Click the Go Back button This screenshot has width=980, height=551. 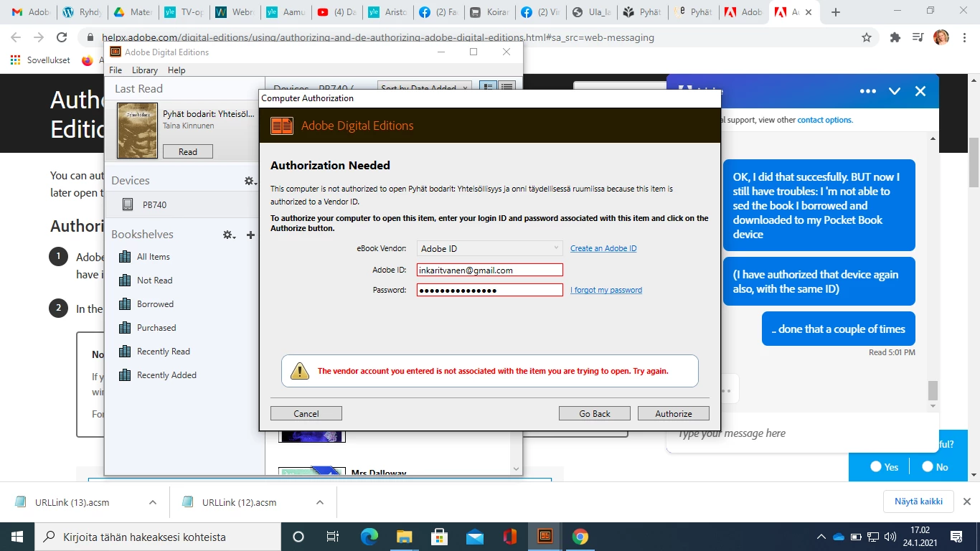[595, 413]
